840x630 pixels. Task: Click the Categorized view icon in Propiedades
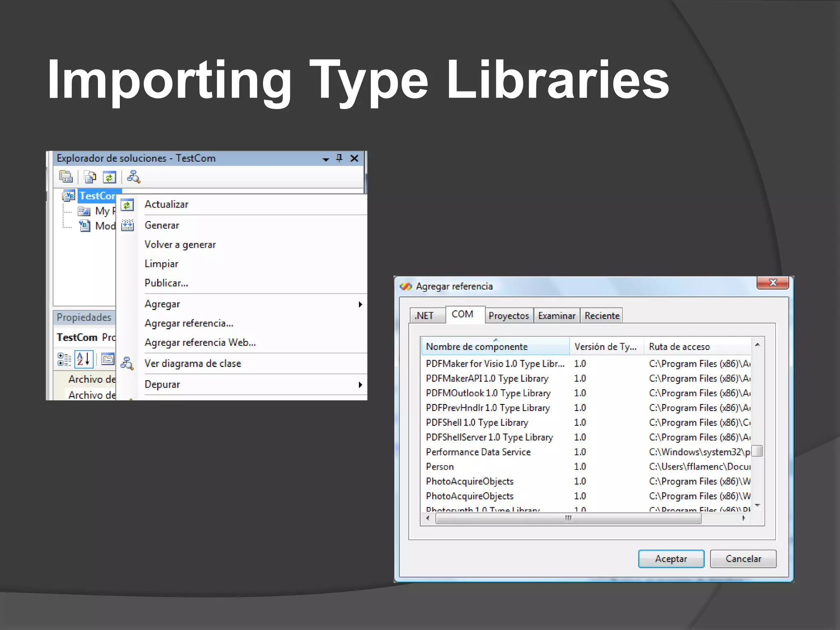coord(64,359)
